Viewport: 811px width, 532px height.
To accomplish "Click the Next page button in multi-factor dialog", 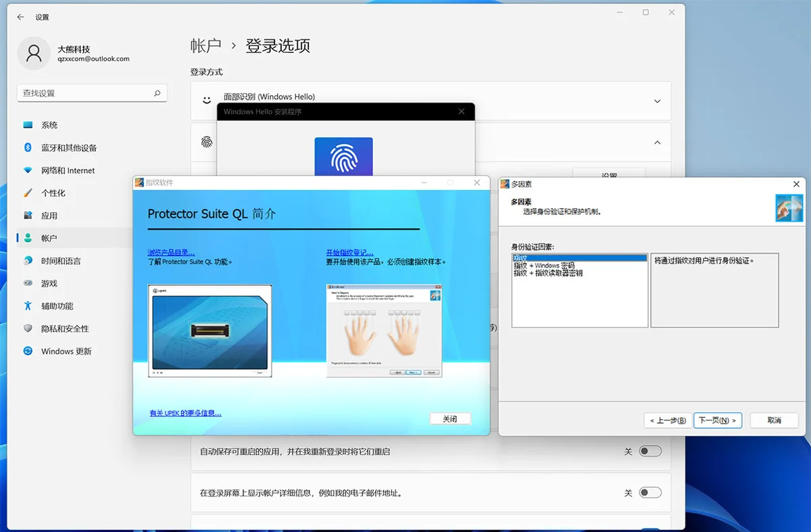I will coord(717,420).
